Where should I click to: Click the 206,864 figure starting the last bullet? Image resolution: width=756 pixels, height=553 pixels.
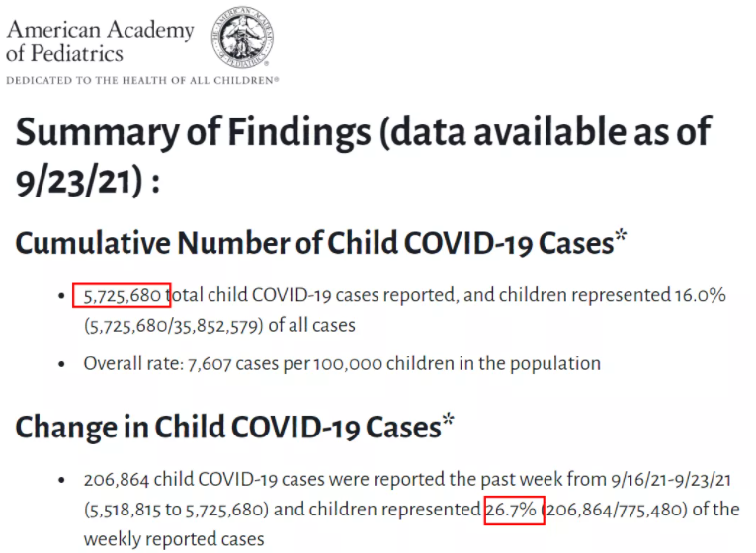117,481
